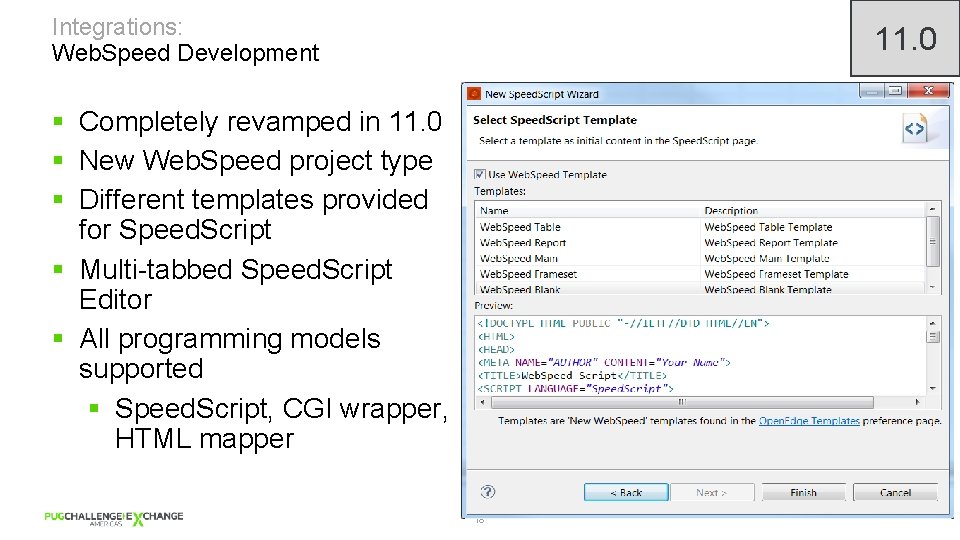The image size is (960, 540).
Task: Click preview horizontal scrollbar thumb
Action: pyautogui.click(x=682, y=402)
